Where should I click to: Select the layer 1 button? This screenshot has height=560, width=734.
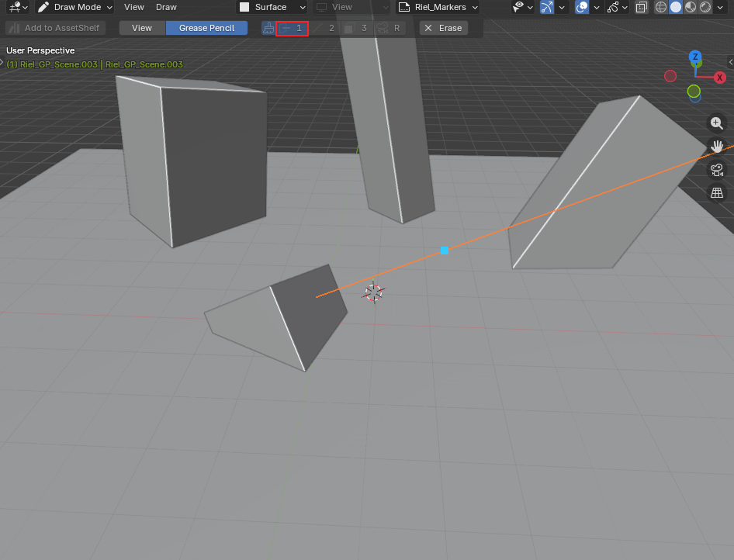(x=292, y=29)
